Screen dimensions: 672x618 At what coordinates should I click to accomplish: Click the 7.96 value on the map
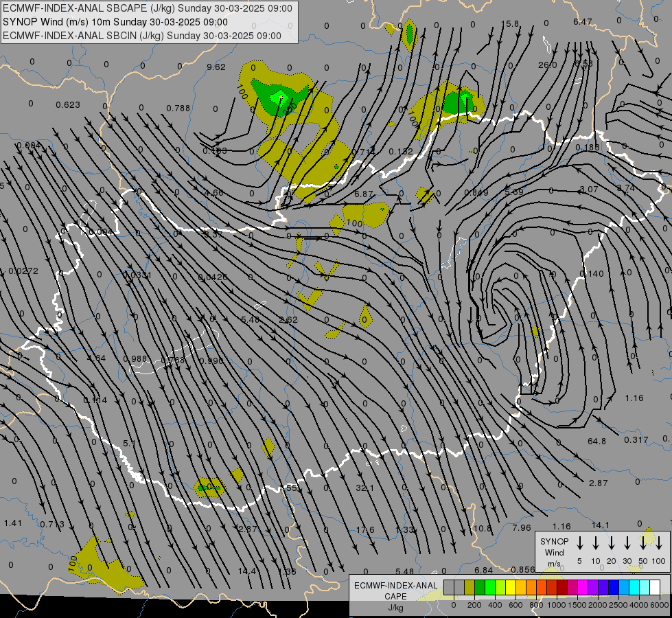click(x=522, y=527)
